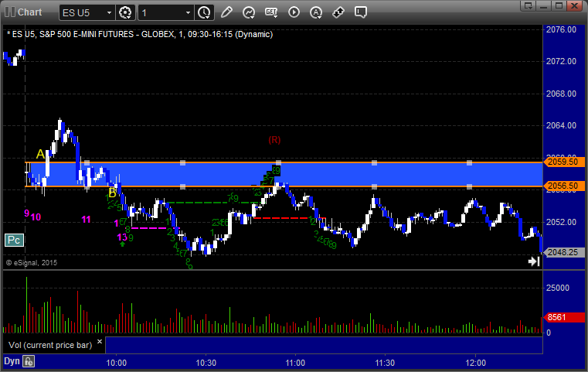Click the (R) marker above the chart
Screen dimensions: 588x372
[x=274, y=140]
